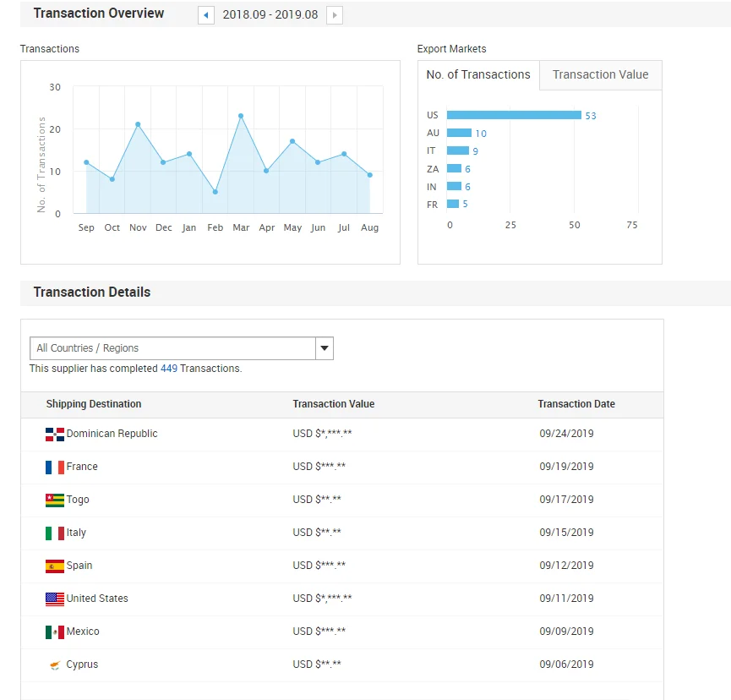
Task: Click the Dominican Republic flag icon
Action: pyautogui.click(x=55, y=435)
